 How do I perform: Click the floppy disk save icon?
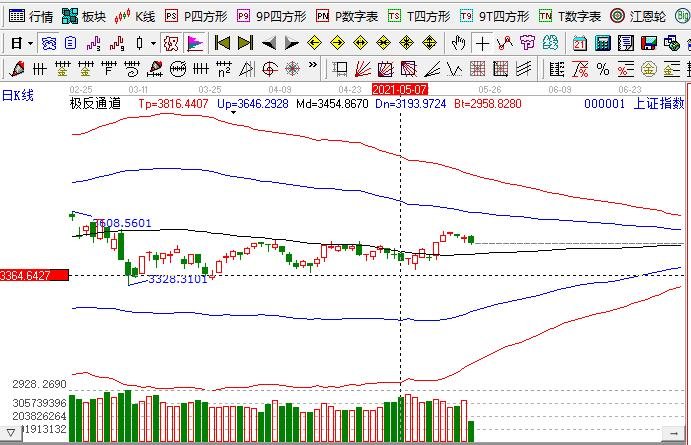click(649, 43)
